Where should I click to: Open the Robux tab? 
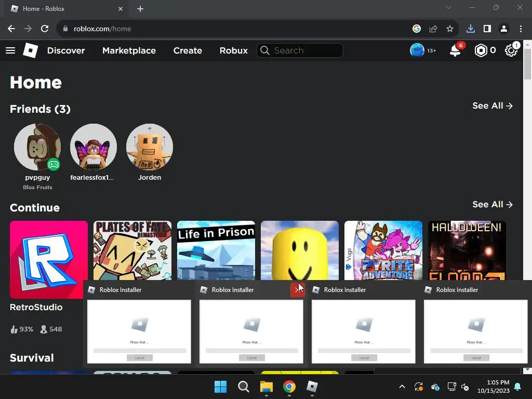point(233,50)
